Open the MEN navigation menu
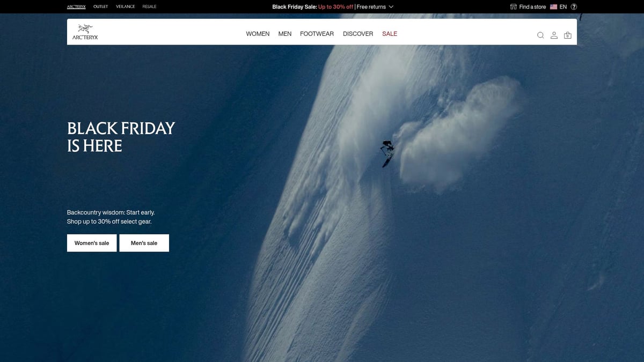644x362 pixels. [285, 34]
